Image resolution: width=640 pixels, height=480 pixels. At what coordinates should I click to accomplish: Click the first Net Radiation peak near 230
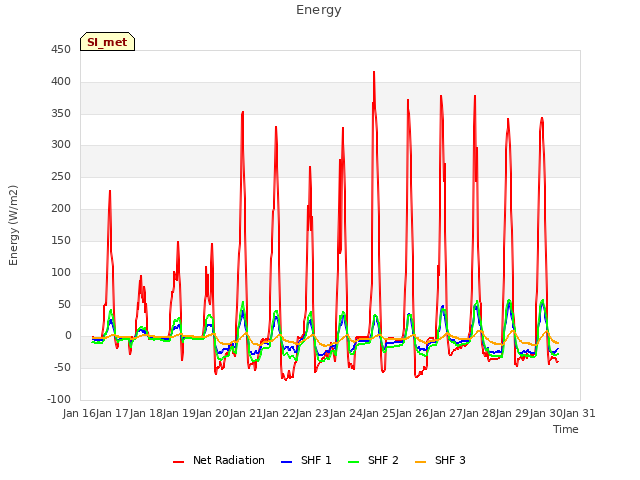[x=110, y=191]
